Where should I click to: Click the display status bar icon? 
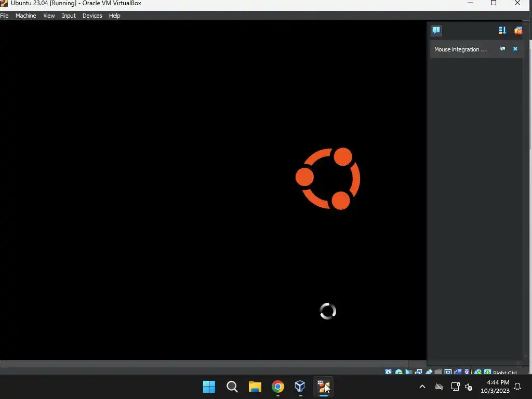[x=448, y=372]
